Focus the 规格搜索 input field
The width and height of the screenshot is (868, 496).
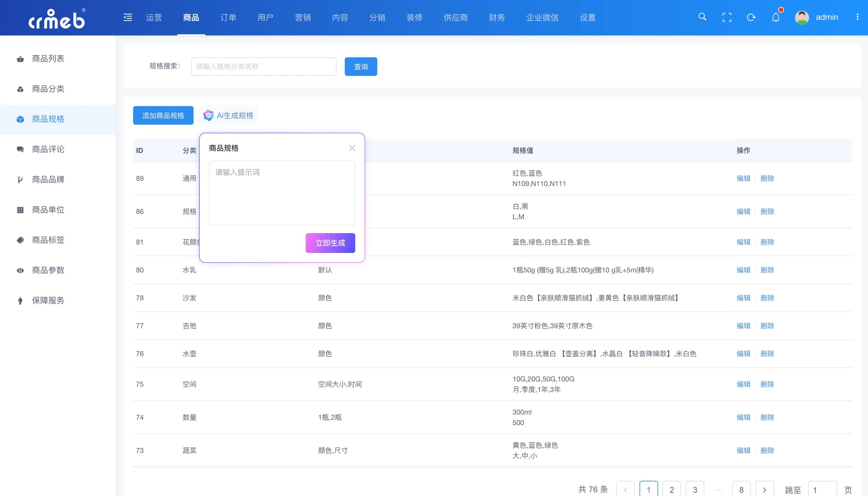tap(264, 66)
